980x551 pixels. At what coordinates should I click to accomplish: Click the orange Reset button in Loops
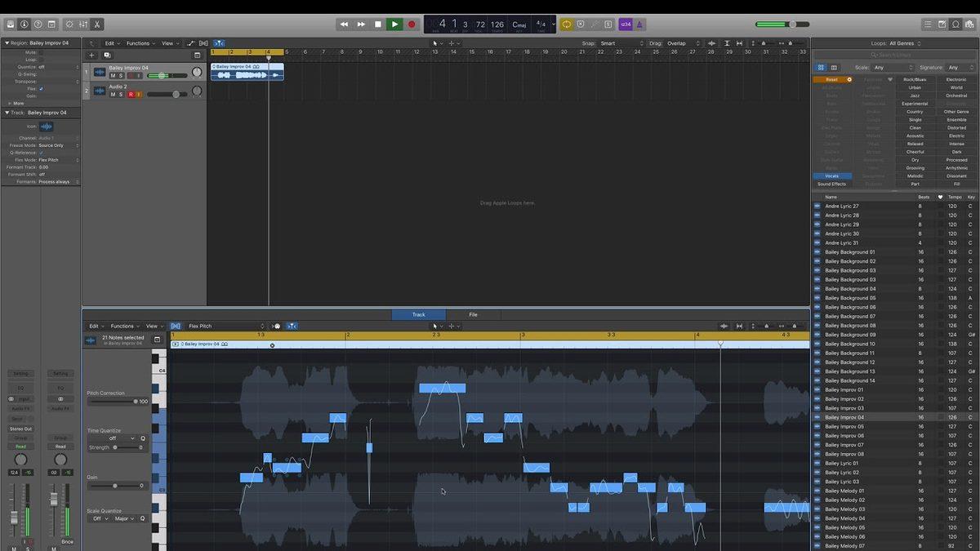(832, 80)
